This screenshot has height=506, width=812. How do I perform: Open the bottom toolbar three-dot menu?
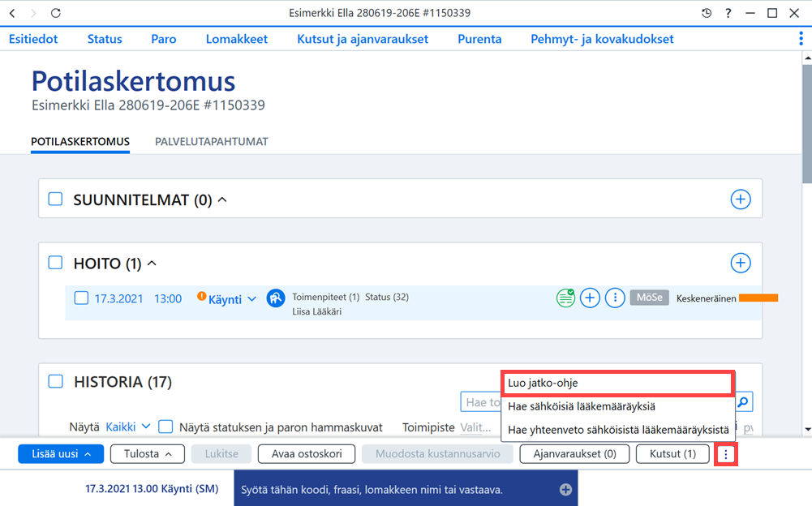(x=725, y=454)
